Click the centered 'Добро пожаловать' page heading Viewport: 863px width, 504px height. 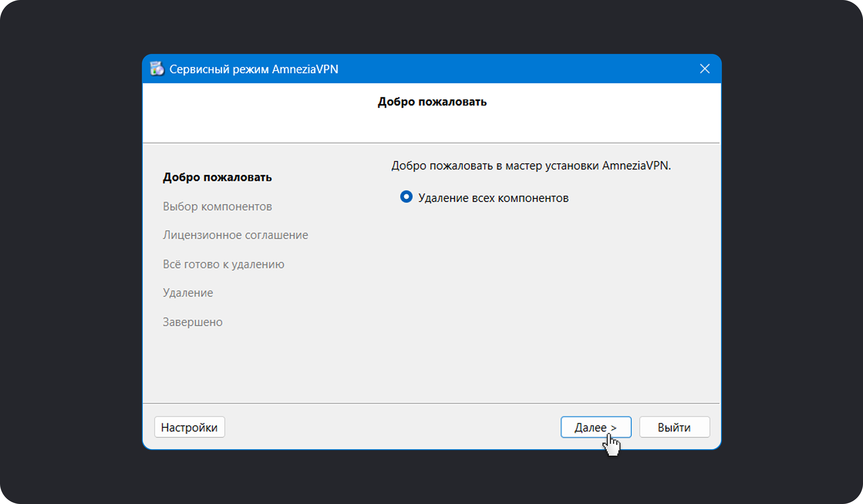click(x=432, y=102)
